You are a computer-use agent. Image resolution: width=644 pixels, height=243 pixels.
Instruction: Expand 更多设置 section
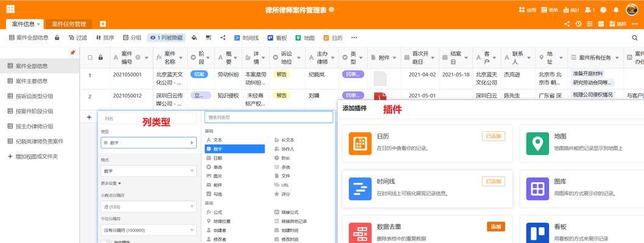pos(111,183)
